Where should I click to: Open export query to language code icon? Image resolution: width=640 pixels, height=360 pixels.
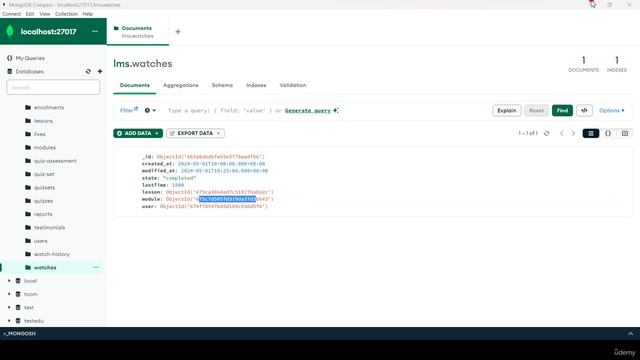point(584,111)
